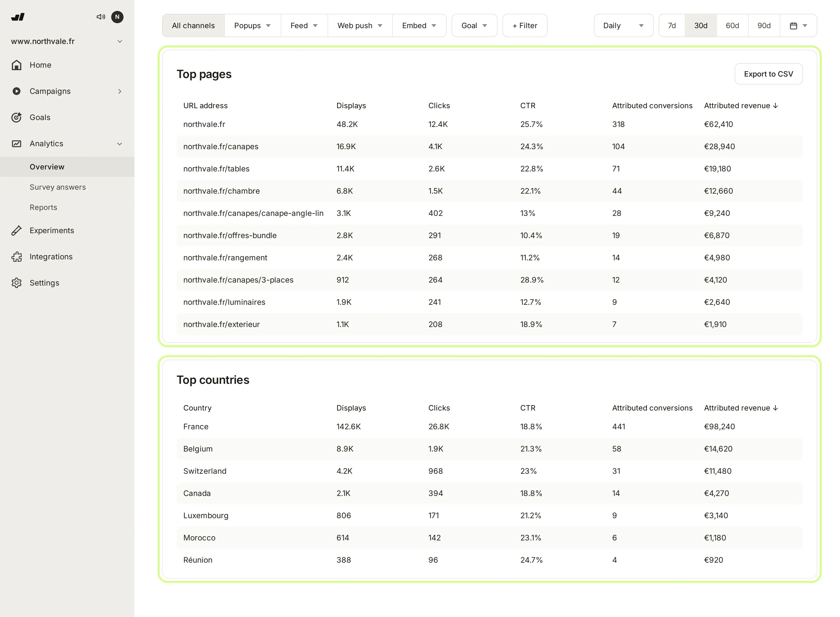
Task: Open the Embed channel dropdown
Action: tap(419, 25)
